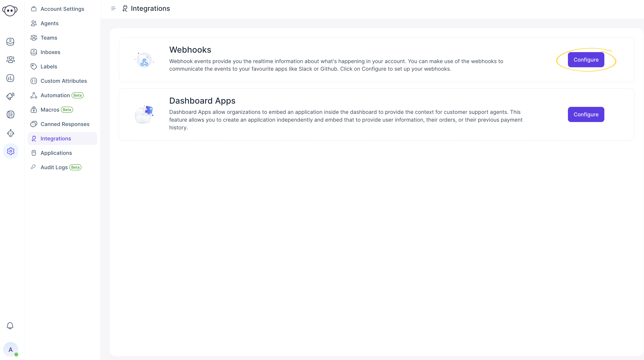Toggle the sidebar collapse menu icon
644x360 pixels.
(114, 8)
